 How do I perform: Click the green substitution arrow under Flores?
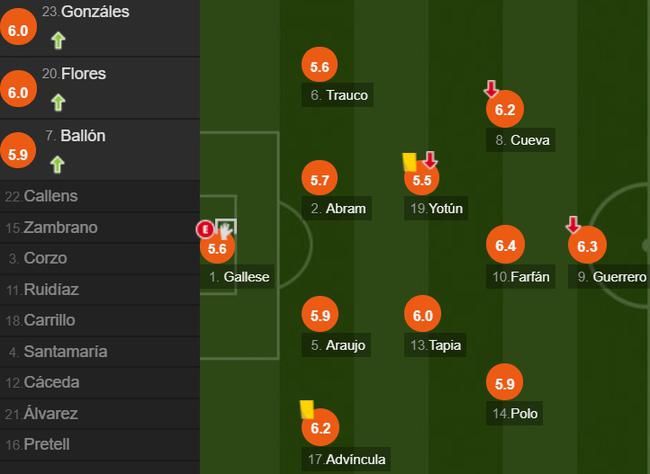point(58,101)
